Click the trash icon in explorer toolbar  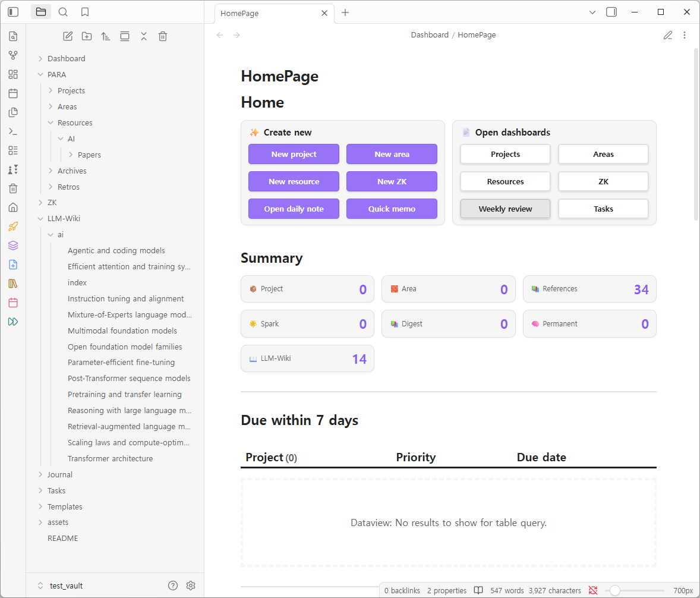click(x=163, y=37)
